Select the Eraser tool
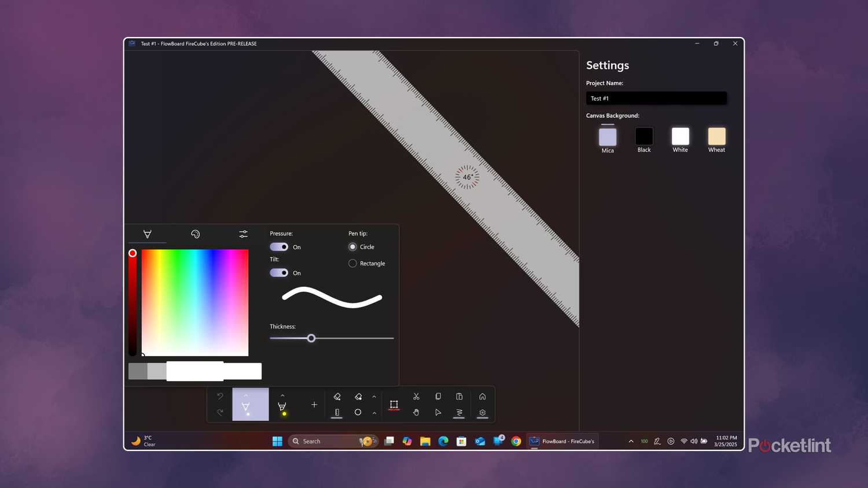 click(337, 397)
